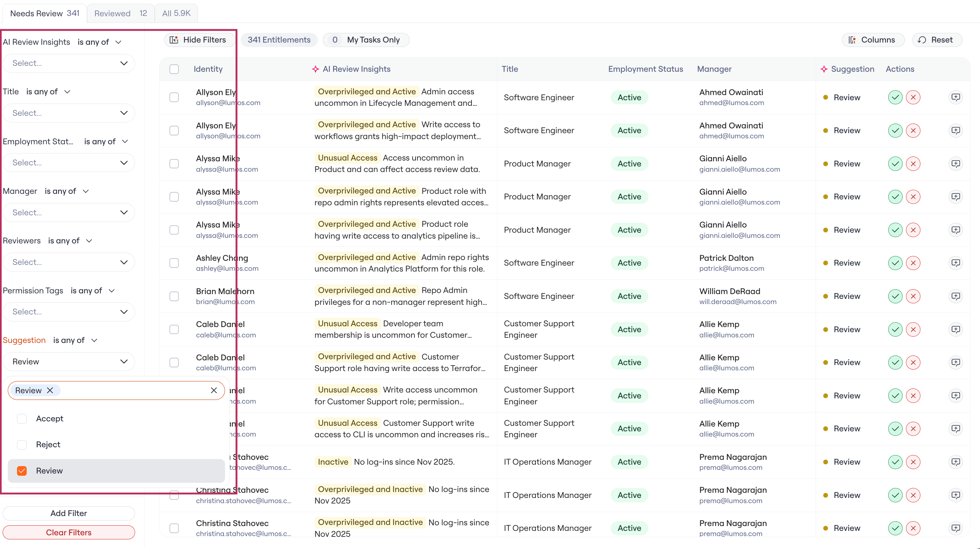Add comment on Brian Malehorn row
Image resolution: width=980 pixels, height=549 pixels.
[955, 296]
